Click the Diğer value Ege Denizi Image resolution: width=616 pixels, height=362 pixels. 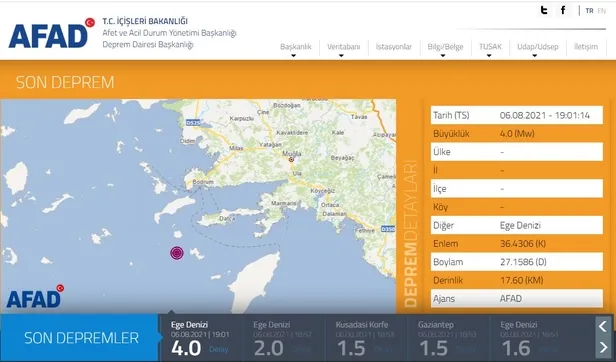pyautogui.click(x=520, y=225)
